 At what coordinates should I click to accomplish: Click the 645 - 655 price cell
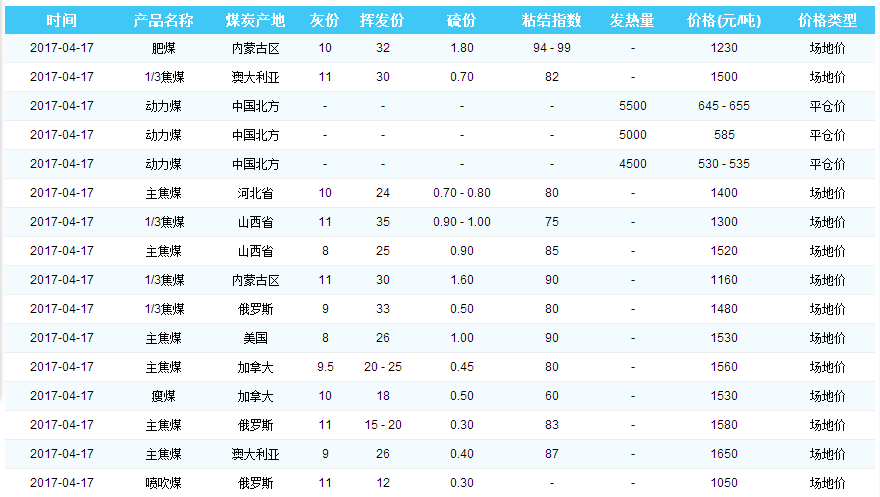click(725, 106)
